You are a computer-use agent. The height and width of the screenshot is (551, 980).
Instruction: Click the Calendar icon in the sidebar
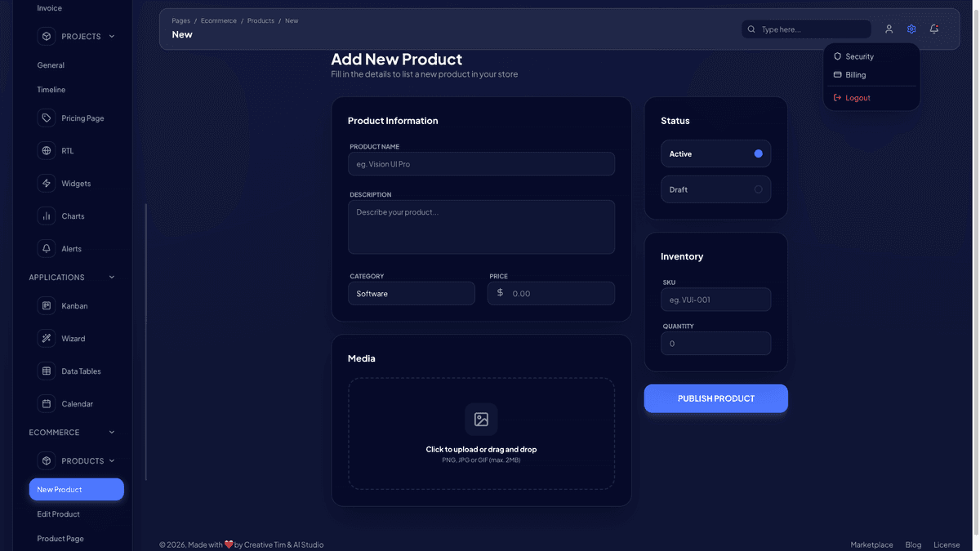point(46,403)
